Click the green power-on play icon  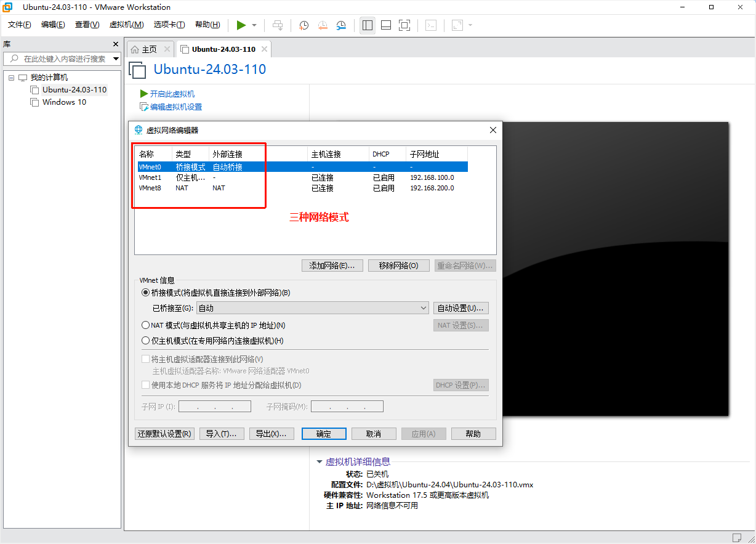pyautogui.click(x=241, y=25)
